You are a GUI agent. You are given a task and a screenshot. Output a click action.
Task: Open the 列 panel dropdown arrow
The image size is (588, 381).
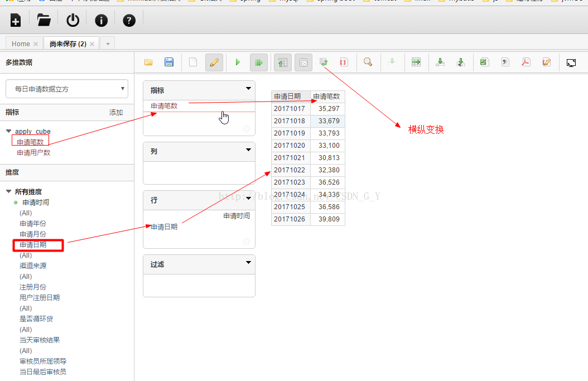248,150
